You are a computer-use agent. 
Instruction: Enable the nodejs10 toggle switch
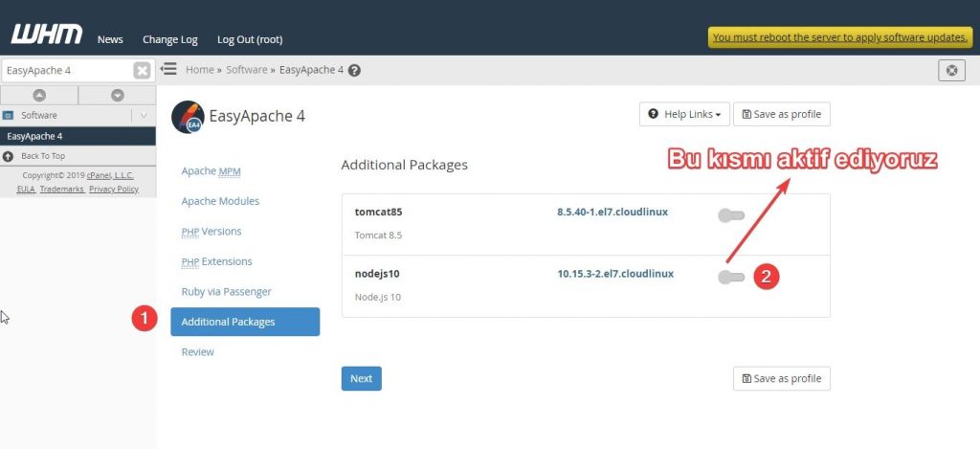[x=731, y=277]
